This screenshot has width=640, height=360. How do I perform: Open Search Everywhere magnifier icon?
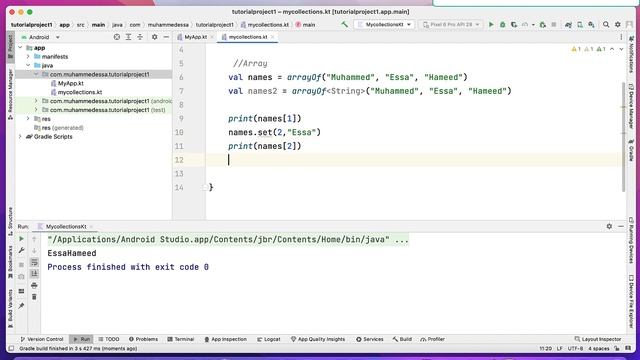tap(606, 24)
